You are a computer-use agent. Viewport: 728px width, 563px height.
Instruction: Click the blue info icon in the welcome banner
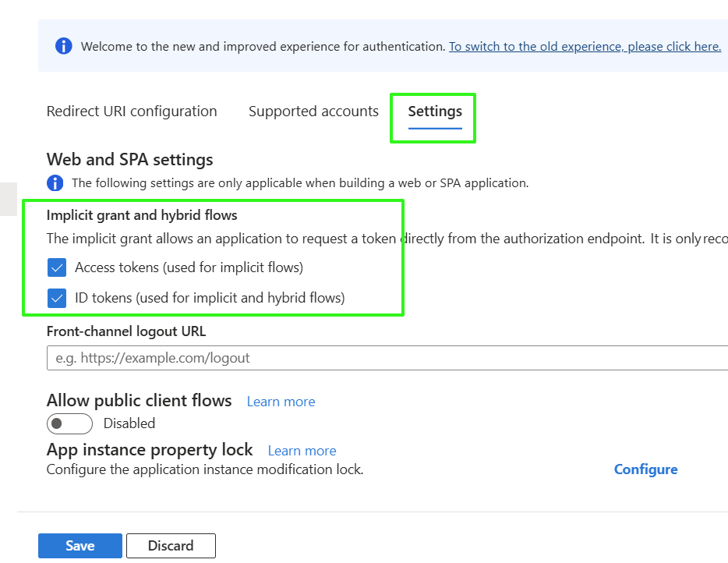point(63,46)
